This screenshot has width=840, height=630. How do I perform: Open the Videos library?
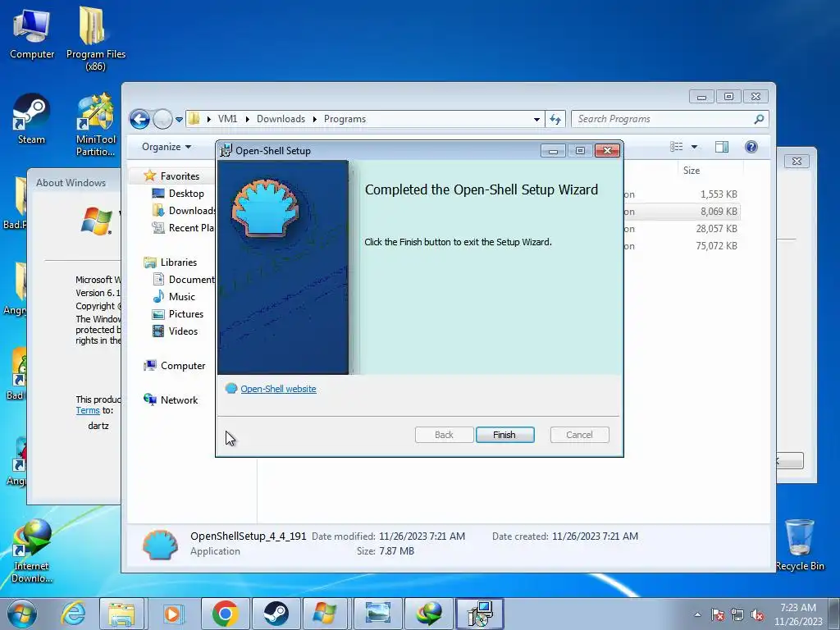click(183, 331)
